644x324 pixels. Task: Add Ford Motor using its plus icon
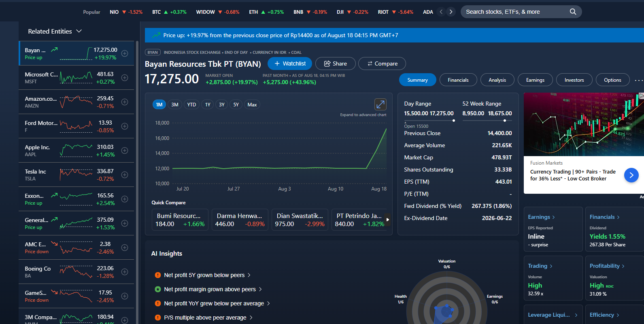point(125,126)
